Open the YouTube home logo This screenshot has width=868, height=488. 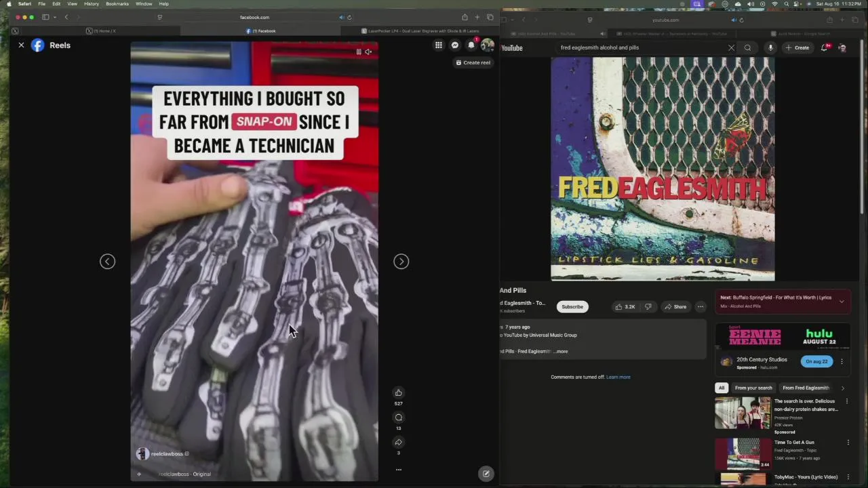tap(512, 48)
